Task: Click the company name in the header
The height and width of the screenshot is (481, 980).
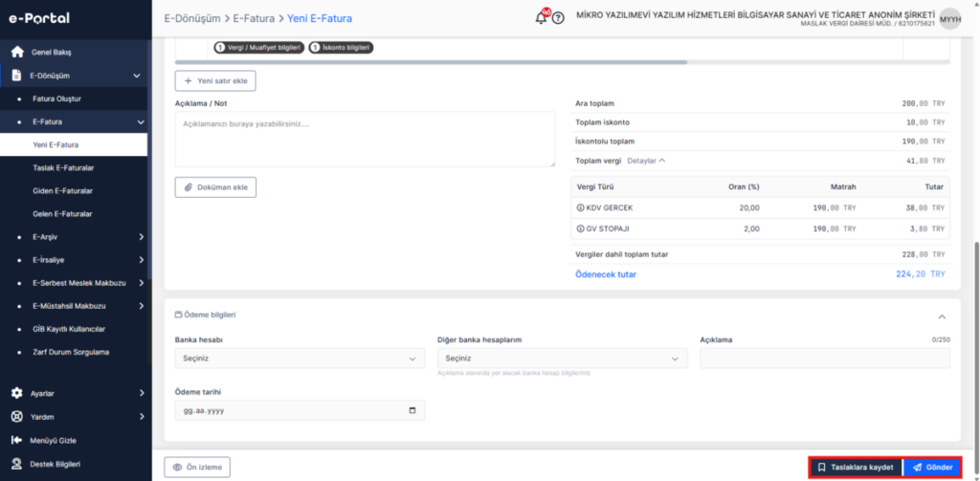Action: (756, 14)
